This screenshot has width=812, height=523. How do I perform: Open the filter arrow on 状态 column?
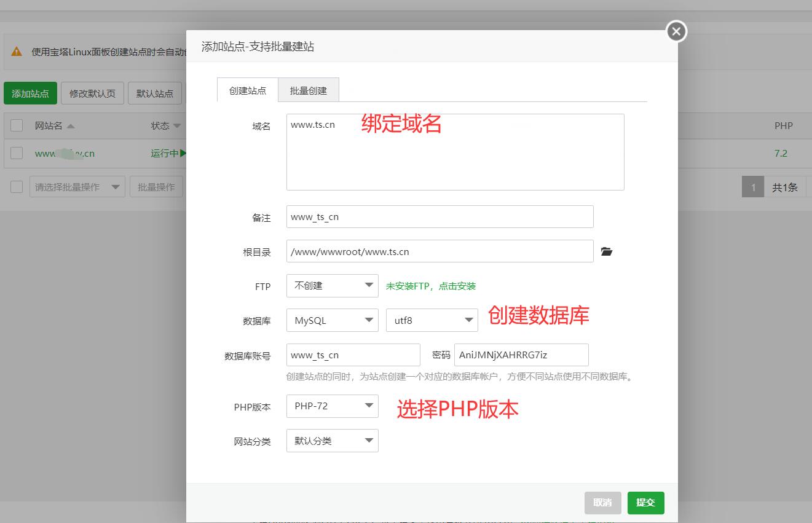[178, 125]
